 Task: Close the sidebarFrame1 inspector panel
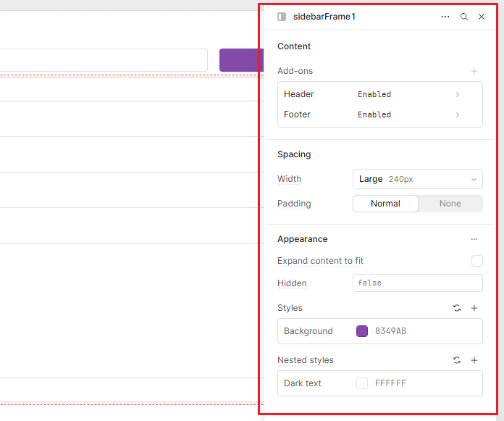(481, 17)
